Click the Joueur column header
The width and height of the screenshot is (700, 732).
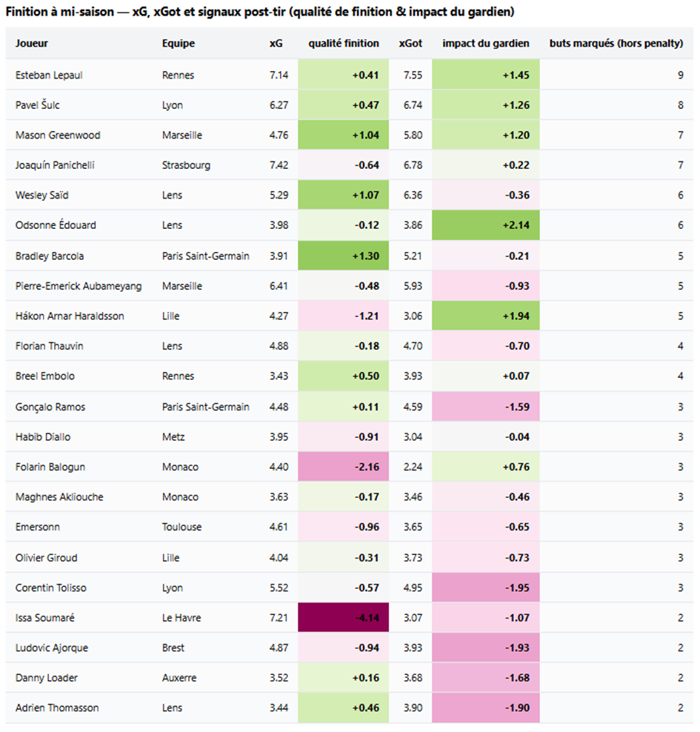tap(32, 44)
